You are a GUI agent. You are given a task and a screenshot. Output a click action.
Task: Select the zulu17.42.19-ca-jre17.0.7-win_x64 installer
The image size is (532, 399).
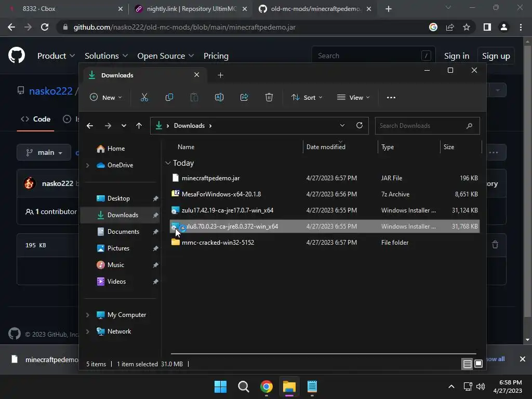(x=324, y=210)
